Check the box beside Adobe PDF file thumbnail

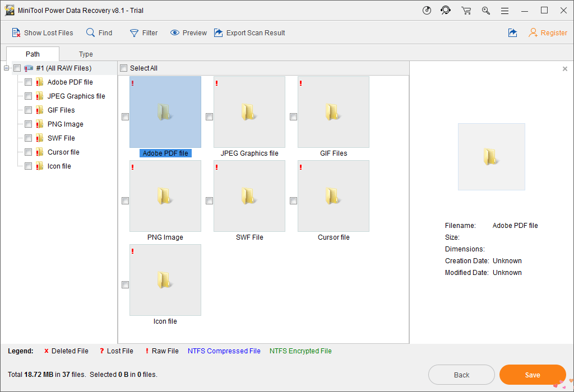[x=125, y=116]
